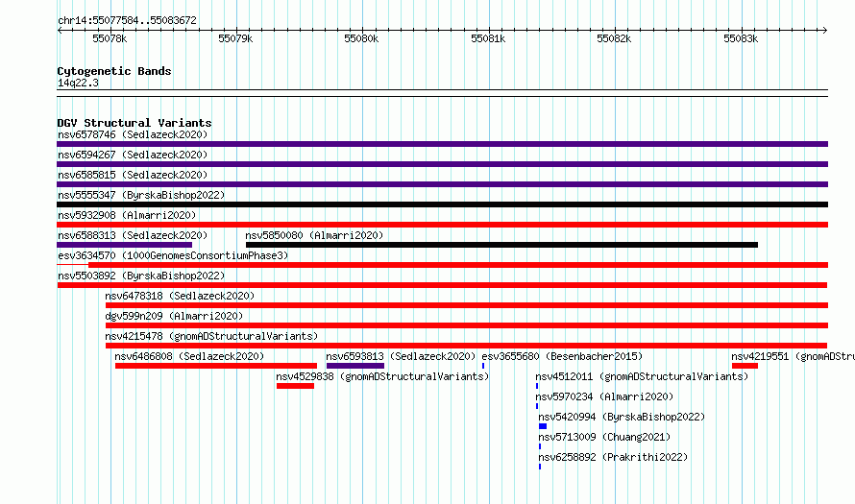Select the blue bar under nsv5420994
This screenshot has width=855, height=504.
pos(543,426)
